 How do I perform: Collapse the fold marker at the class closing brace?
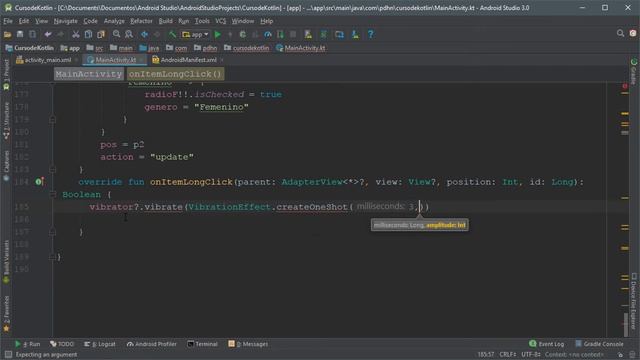(53, 257)
